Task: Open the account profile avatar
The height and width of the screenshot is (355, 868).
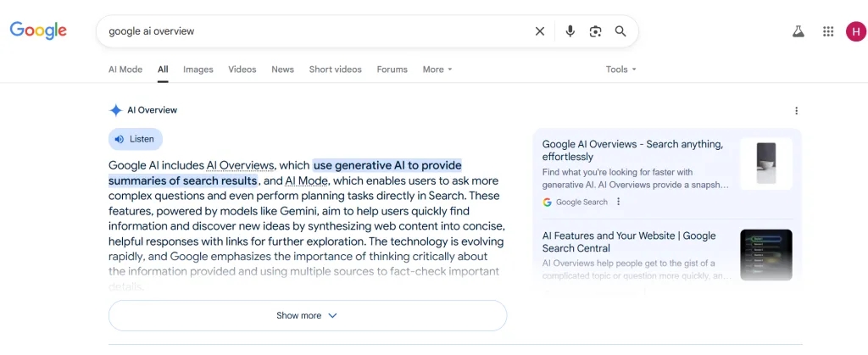Action: point(855,31)
